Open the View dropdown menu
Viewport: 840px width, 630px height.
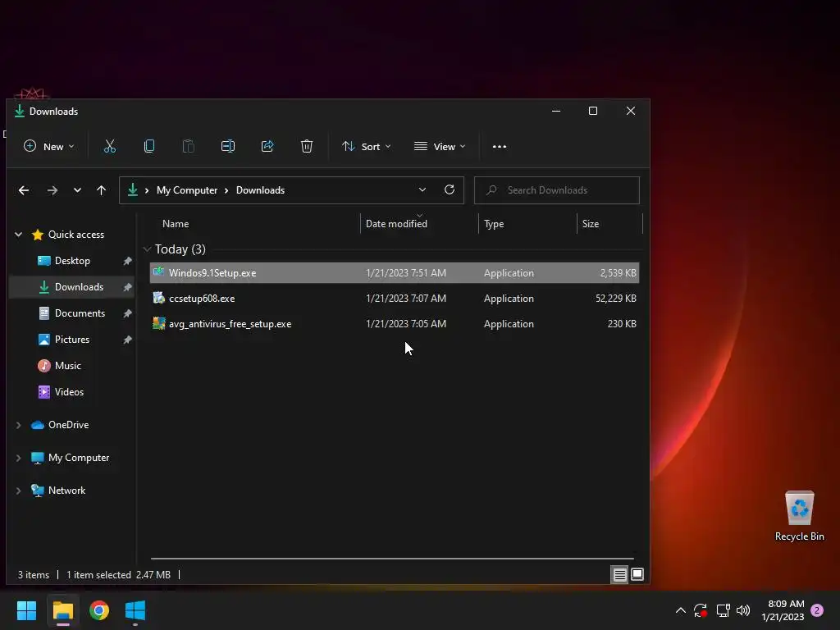coord(440,146)
